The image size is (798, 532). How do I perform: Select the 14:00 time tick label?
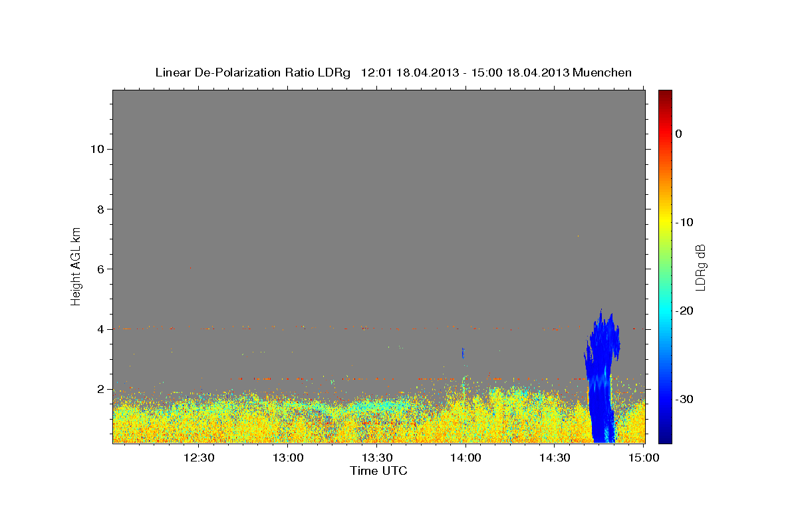click(465, 458)
